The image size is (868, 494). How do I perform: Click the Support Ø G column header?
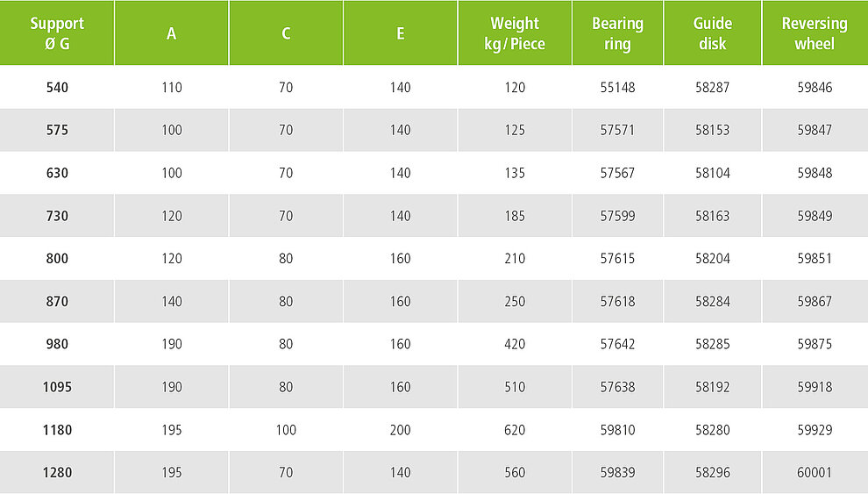click(x=57, y=33)
